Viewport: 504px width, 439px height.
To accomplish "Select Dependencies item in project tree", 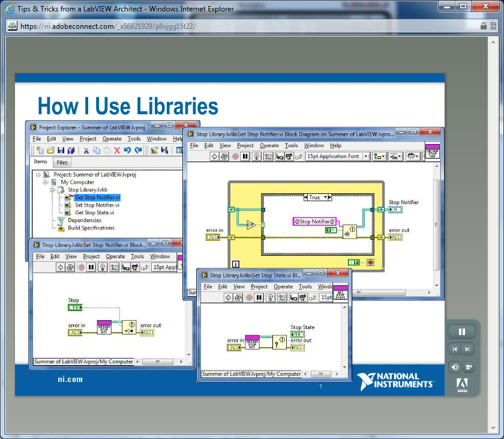I will click(85, 220).
